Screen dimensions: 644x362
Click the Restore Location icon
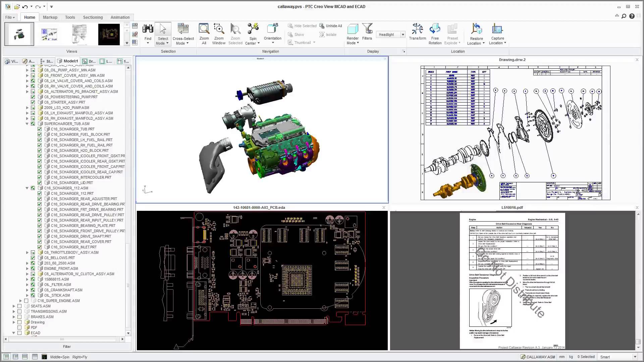click(476, 29)
